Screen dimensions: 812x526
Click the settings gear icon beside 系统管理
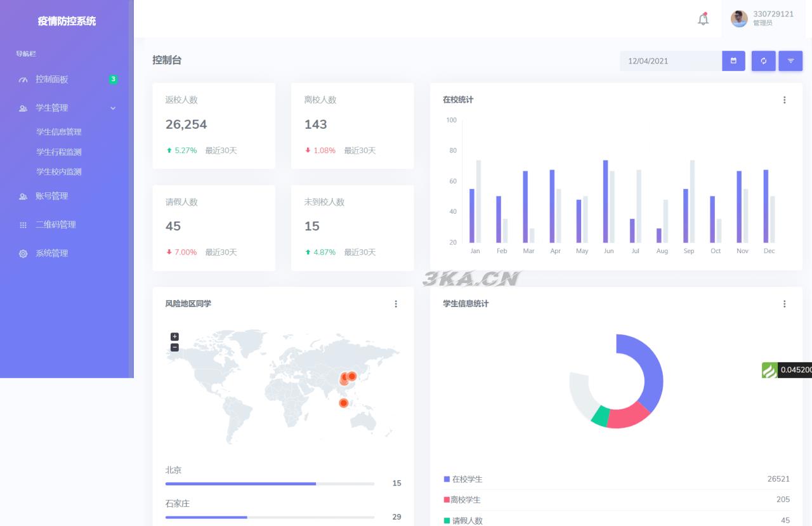(x=23, y=253)
